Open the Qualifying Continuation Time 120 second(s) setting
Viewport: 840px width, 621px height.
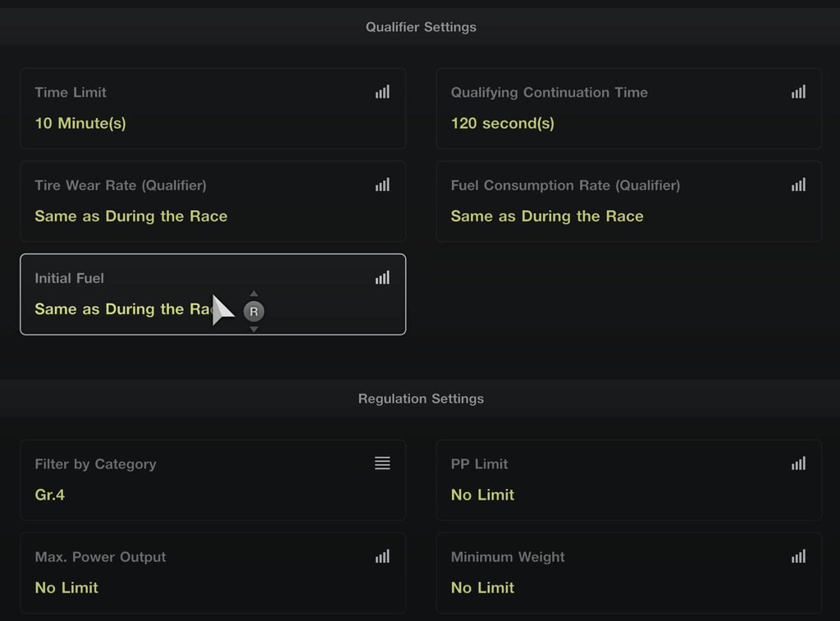tap(629, 108)
